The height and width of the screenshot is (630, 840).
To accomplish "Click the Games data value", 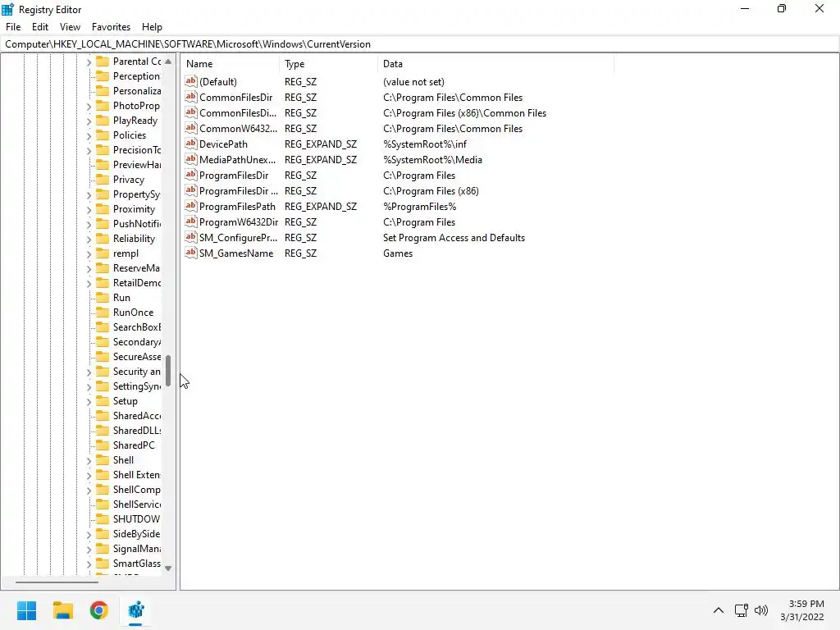I will point(398,253).
